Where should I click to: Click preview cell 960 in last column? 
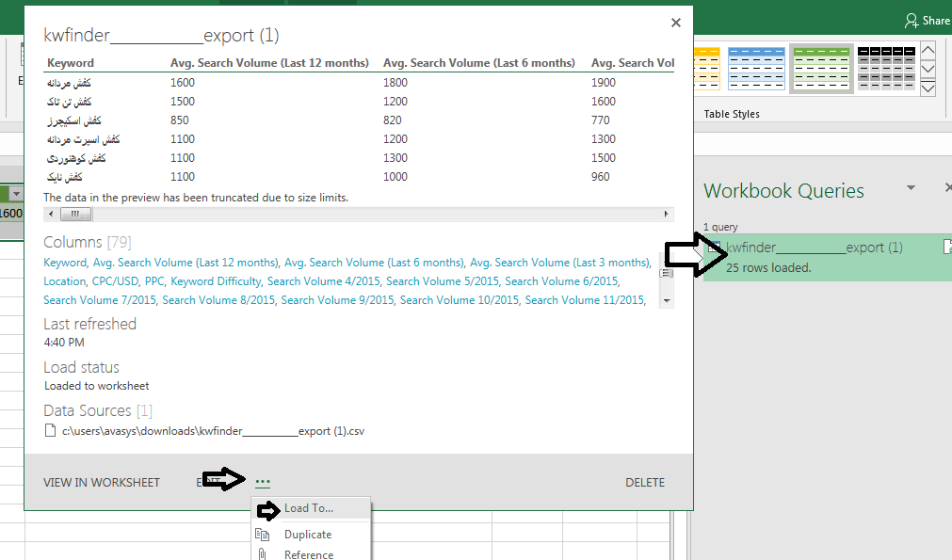click(x=601, y=177)
